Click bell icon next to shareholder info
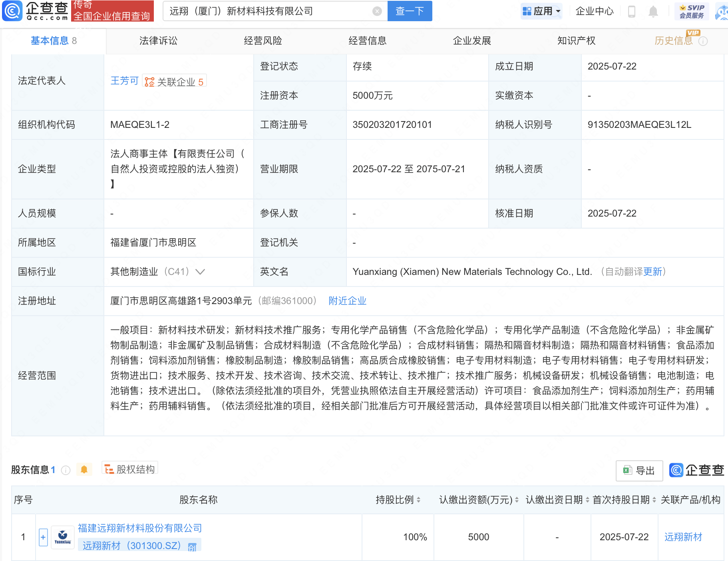Screen dimensions: 728x561 click(84, 469)
